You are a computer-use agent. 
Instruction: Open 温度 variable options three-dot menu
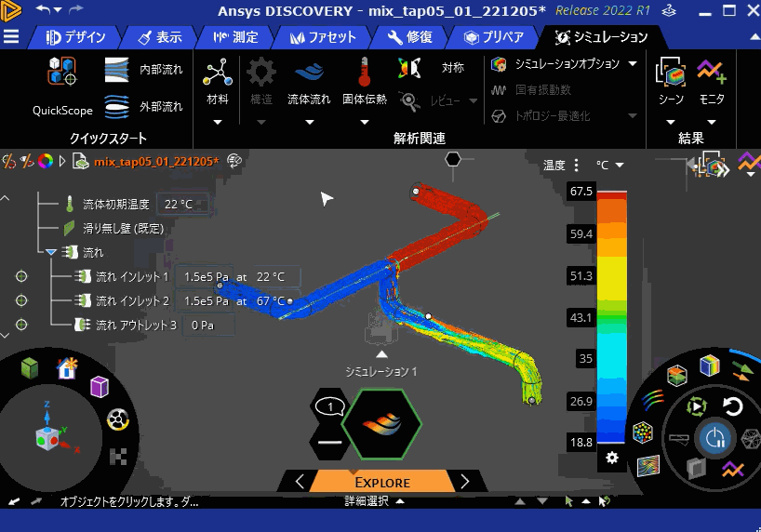pos(576,165)
